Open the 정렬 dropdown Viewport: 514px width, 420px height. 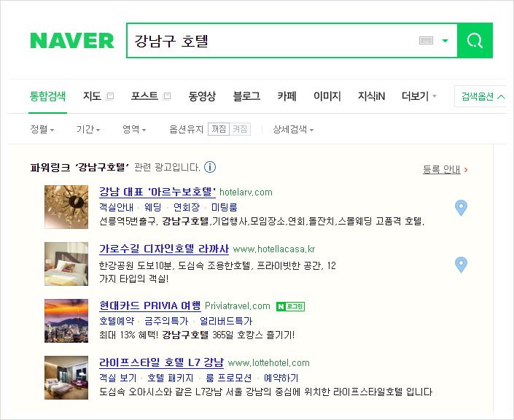[x=42, y=129]
